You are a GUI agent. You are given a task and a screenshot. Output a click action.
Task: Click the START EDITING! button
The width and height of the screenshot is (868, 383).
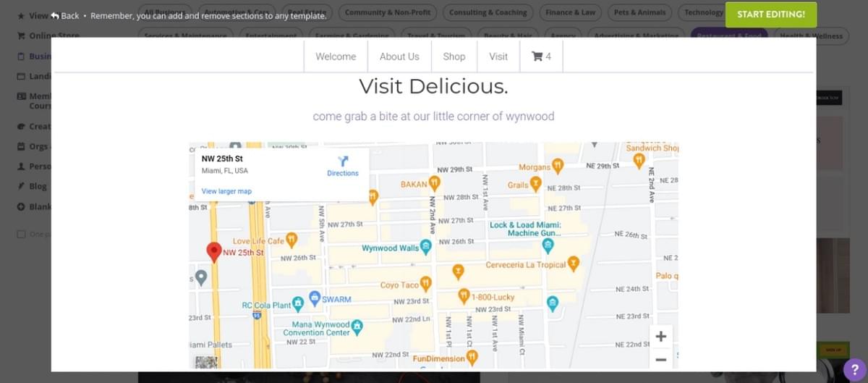[771, 14]
